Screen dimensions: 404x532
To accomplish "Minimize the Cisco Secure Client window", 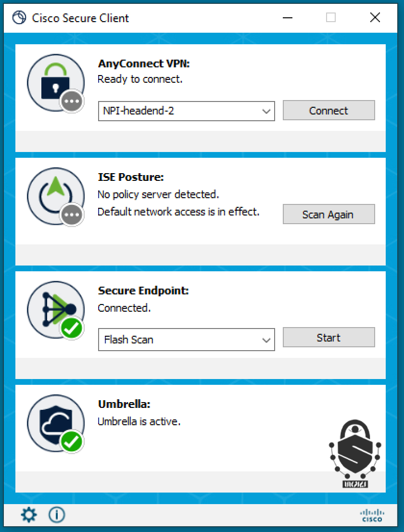I will [x=288, y=17].
